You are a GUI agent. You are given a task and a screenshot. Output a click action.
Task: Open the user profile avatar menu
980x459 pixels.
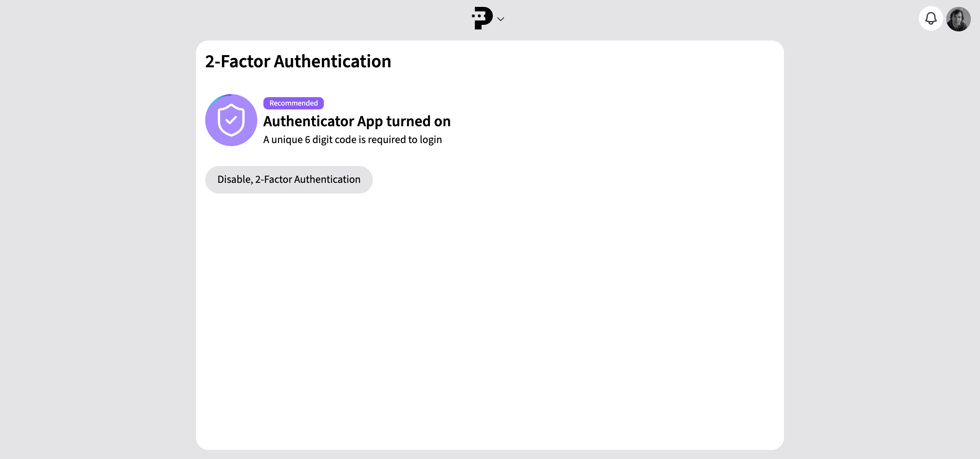point(958,19)
